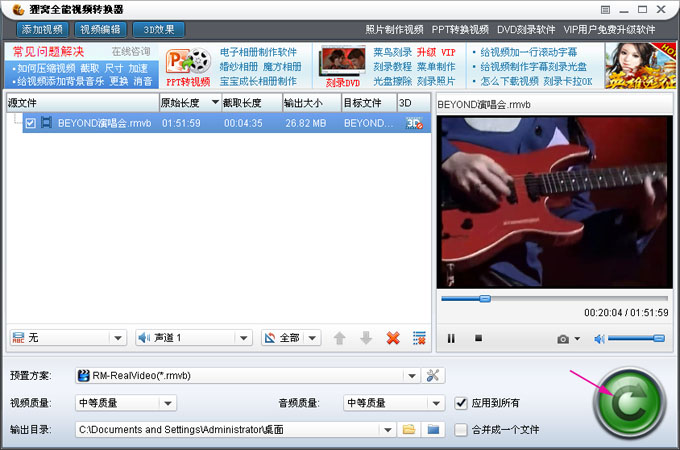The height and width of the screenshot is (450, 680).
Task: Enable 合并成一个文件 checkbox
Action: pos(461,430)
